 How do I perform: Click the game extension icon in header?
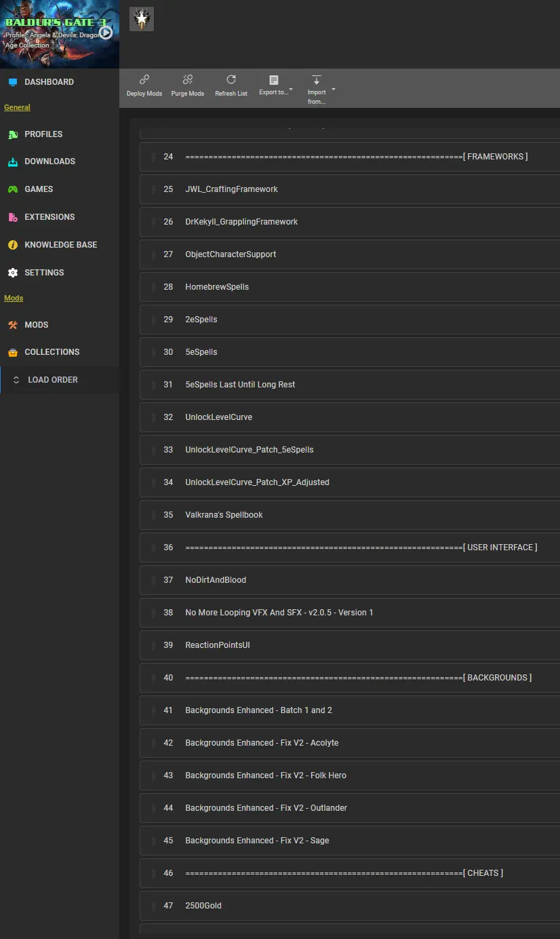pyautogui.click(x=142, y=20)
